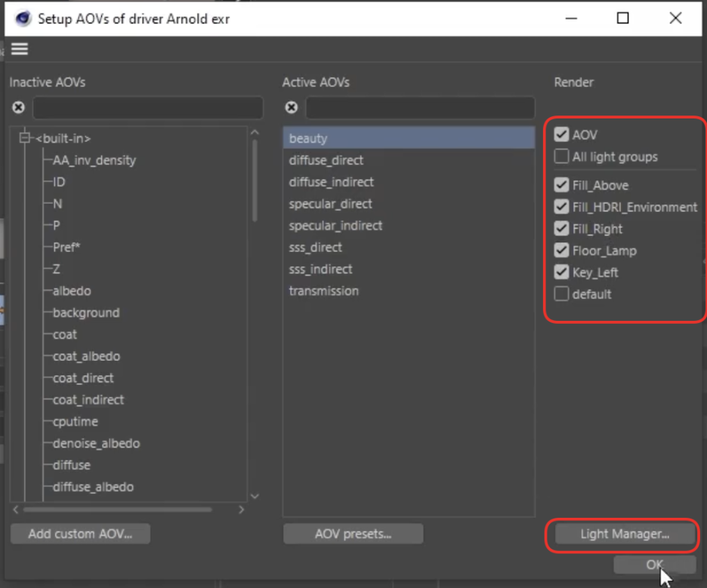Clear the Inactive AOVs search filter

(x=18, y=107)
